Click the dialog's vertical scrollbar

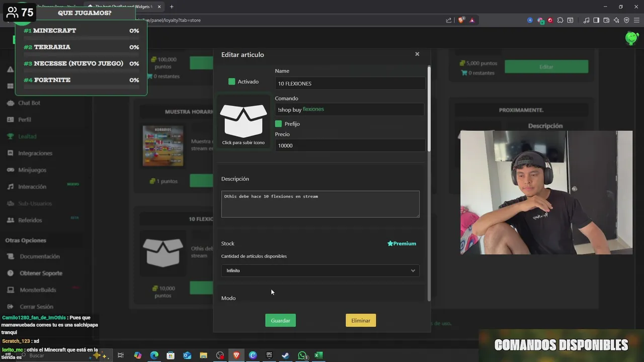pyautogui.click(x=429, y=108)
